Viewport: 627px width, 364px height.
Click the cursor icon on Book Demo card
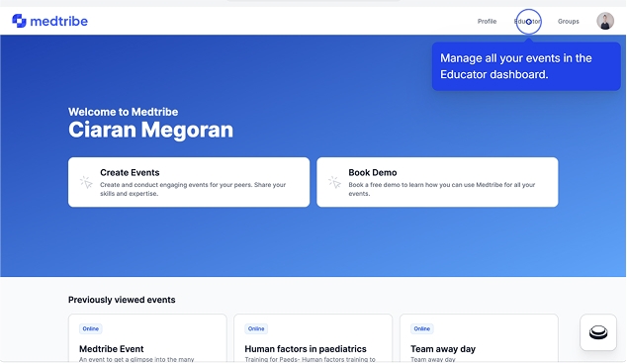(334, 182)
